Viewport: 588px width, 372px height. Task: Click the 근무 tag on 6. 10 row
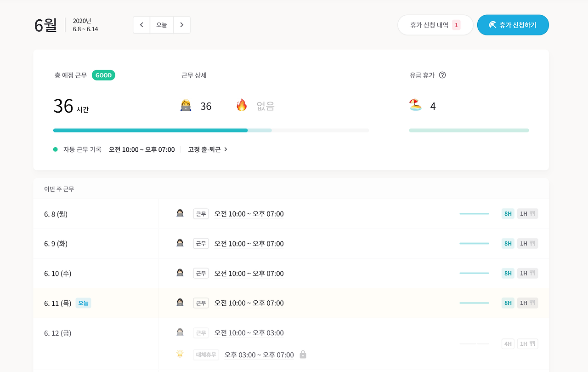(x=201, y=273)
